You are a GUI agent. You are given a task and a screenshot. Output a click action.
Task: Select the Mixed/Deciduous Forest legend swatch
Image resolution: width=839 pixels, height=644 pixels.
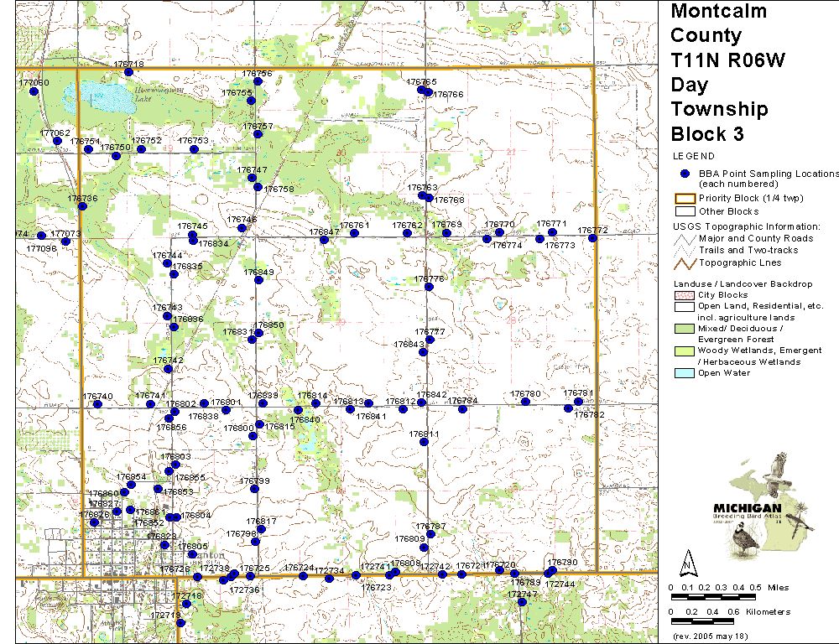click(x=685, y=328)
